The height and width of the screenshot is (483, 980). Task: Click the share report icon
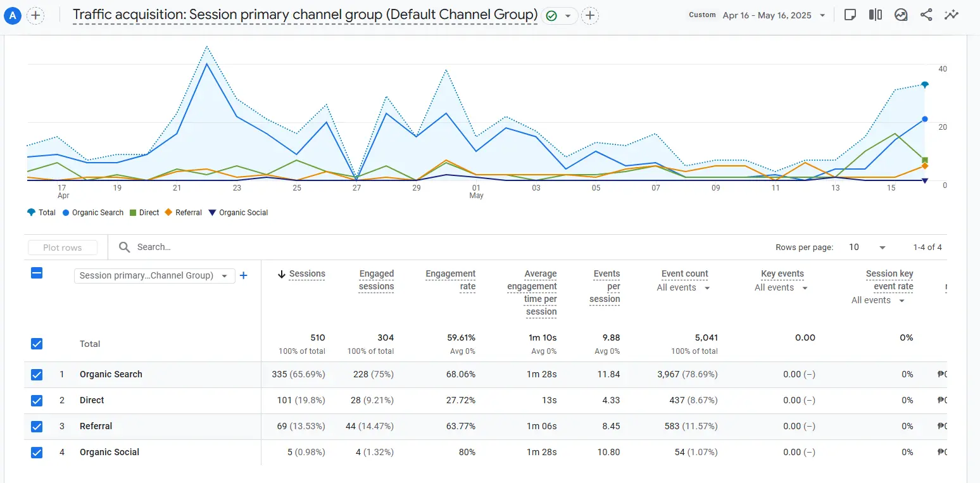[926, 15]
